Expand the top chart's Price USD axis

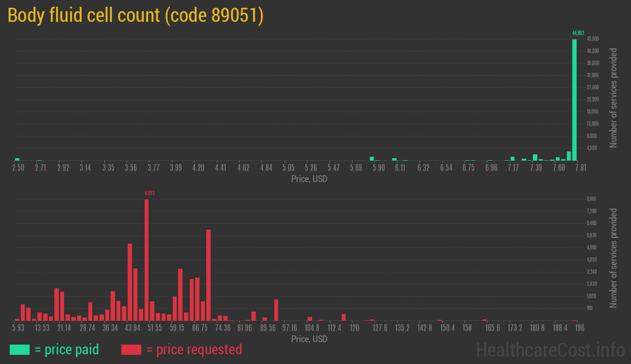pyautogui.click(x=309, y=179)
